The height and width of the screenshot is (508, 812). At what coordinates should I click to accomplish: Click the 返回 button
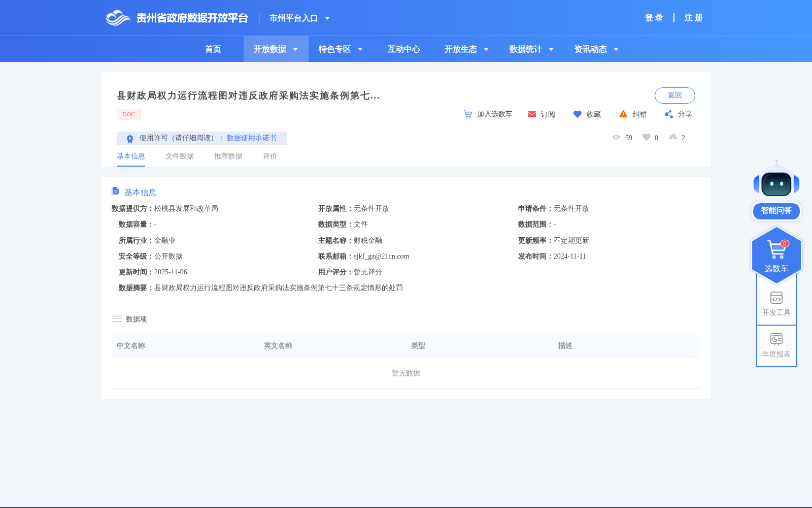(x=675, y=96)
